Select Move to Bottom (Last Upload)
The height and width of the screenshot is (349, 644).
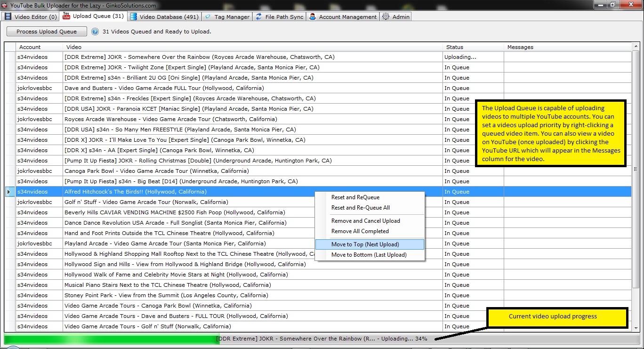pyautogui.click(x=369, y=255)
